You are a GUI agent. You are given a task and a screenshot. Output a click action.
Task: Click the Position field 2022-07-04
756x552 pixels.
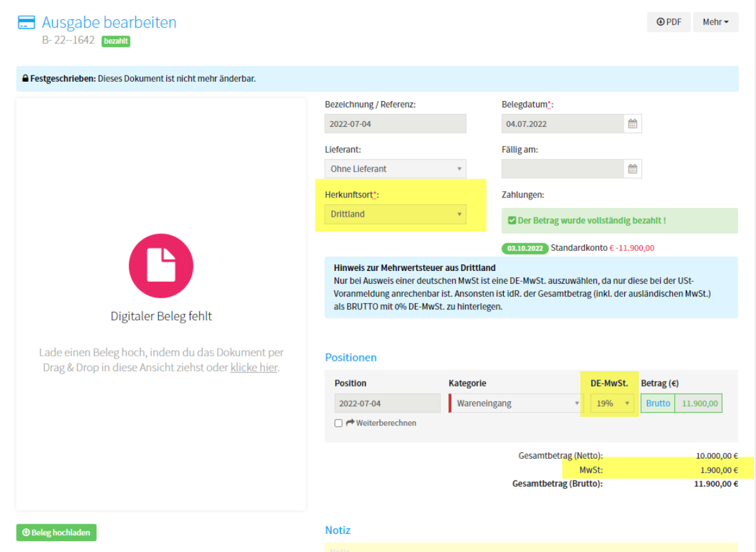tap(387, 403)
